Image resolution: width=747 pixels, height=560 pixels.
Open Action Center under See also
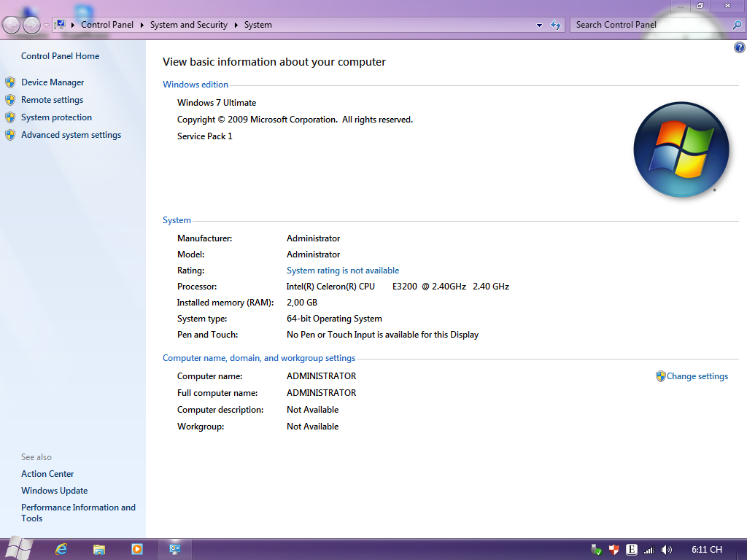coord(47,474)
